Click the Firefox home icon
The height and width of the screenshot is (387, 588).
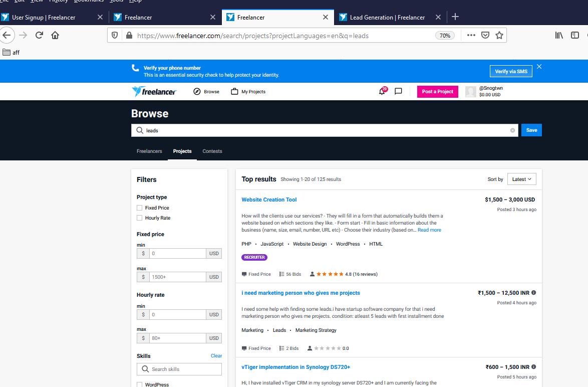(x=55, y=35)
